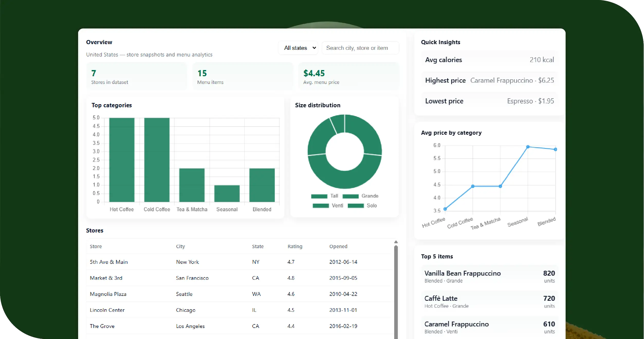Click the Hot Coffee point on the price chart
This screenshot has height=339, width=644.
coord(445,209)
